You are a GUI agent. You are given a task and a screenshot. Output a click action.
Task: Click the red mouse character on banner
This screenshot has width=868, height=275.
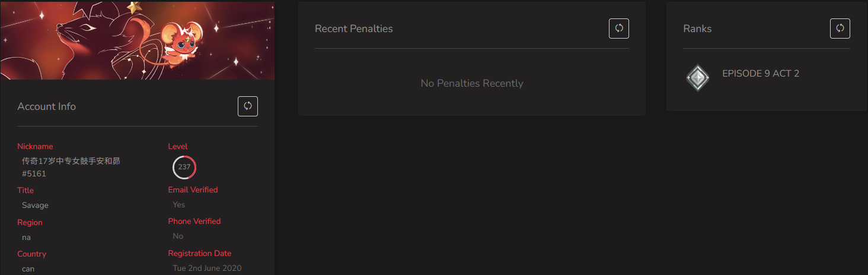pyautogui.click(x=178, y=45)
